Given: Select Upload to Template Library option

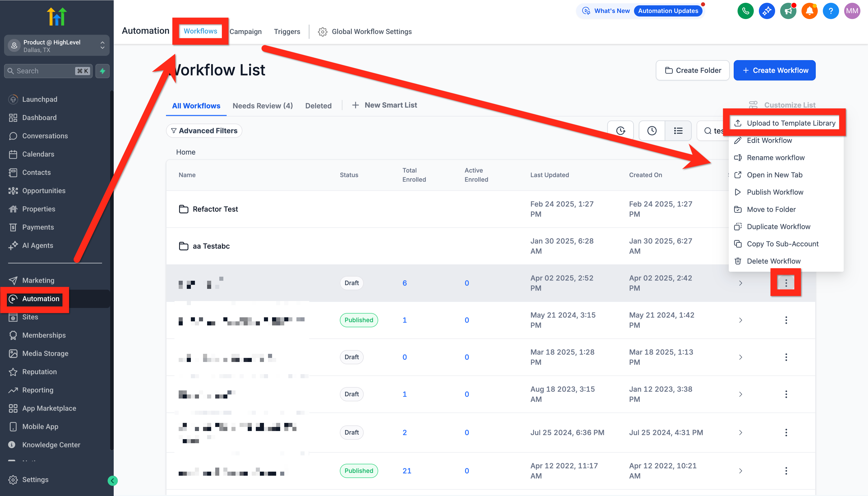Looking at the screenshot, I should click(791, 123).
